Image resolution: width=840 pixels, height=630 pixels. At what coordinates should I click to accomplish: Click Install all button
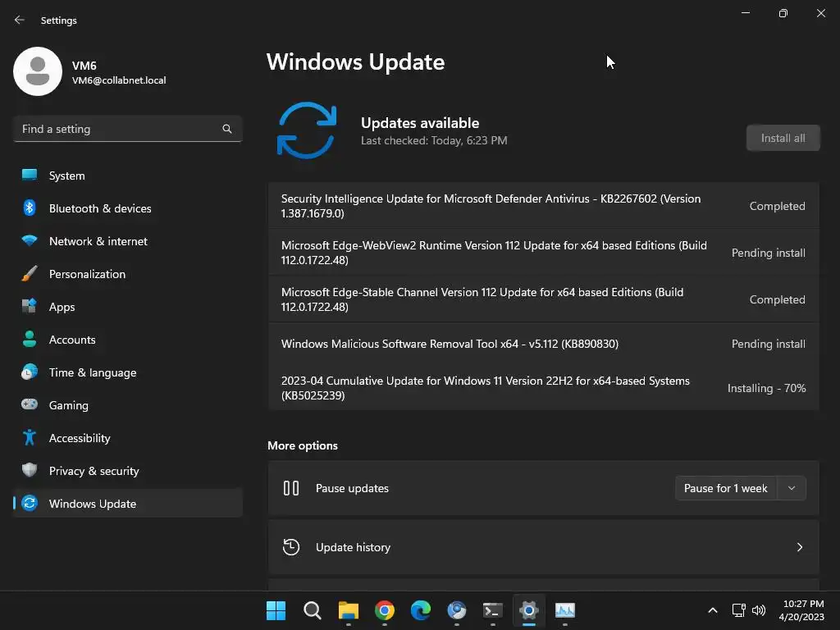pyautogui.click(x=783, y=138)
